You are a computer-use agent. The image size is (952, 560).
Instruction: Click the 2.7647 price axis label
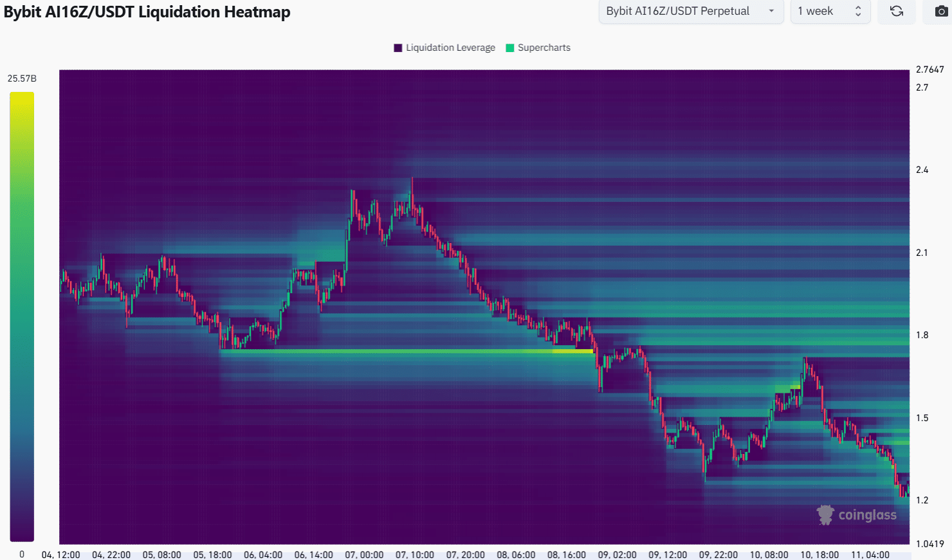930,69
